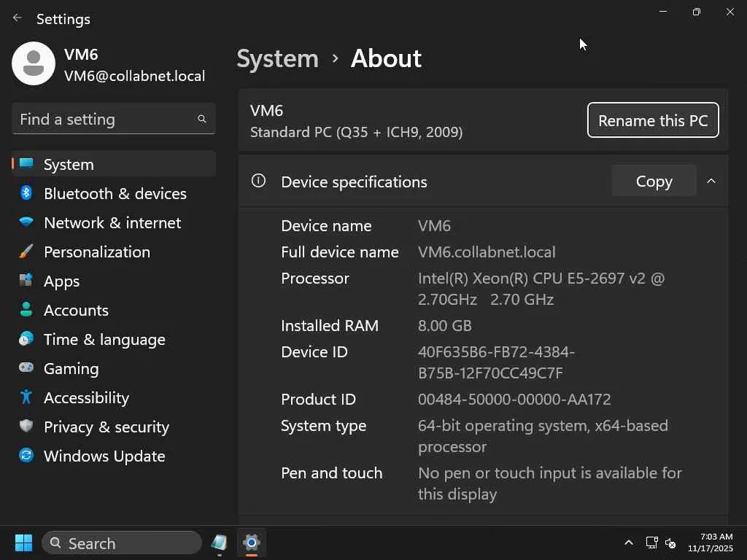Click the Bluetooth & devices icon

[26, 193]
